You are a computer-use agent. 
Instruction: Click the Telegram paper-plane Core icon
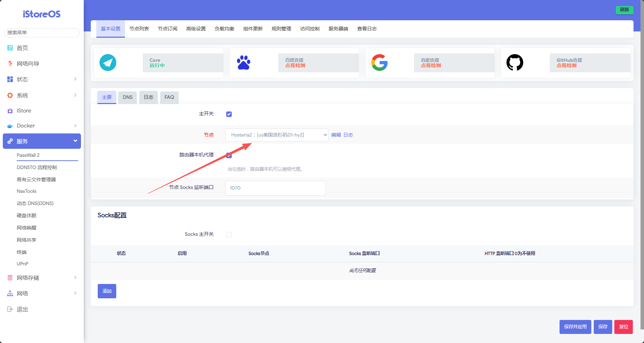108,63
